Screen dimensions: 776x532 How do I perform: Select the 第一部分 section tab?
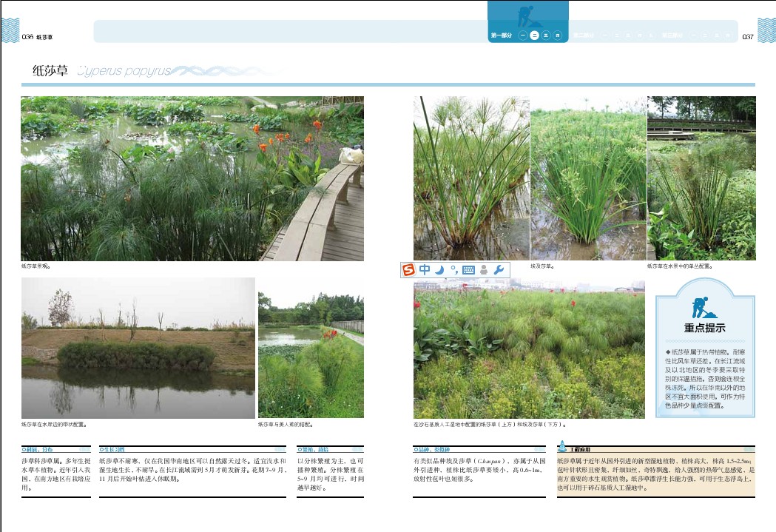click(x=501, y=35)
